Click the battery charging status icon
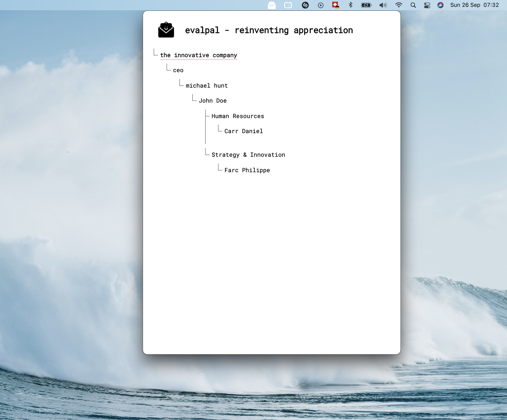Image resolution: width=507 pixels, height=420 pixels. (366, 5)
